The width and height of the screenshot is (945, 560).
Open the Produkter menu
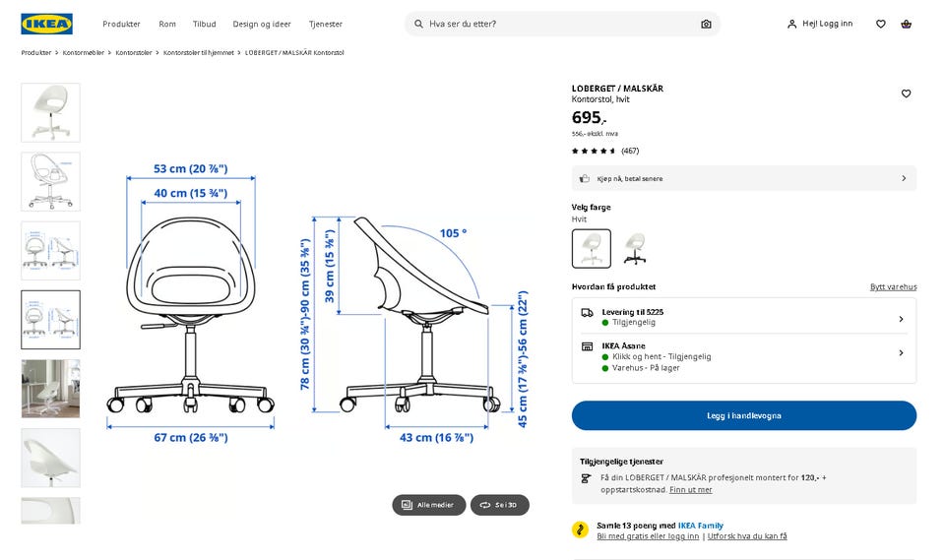click(121, 24)
